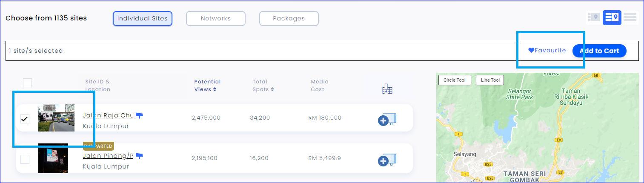Viewport: 644px width, 183px height.
Task: Toggle the select-all sites header checkbox
Action: tap(27, 83)
